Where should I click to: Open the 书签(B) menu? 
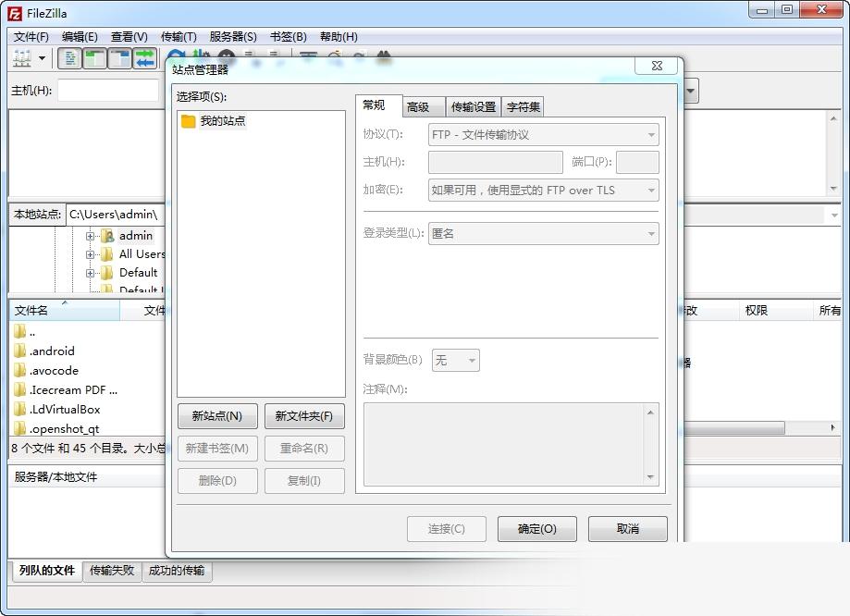tap(289, 37)
